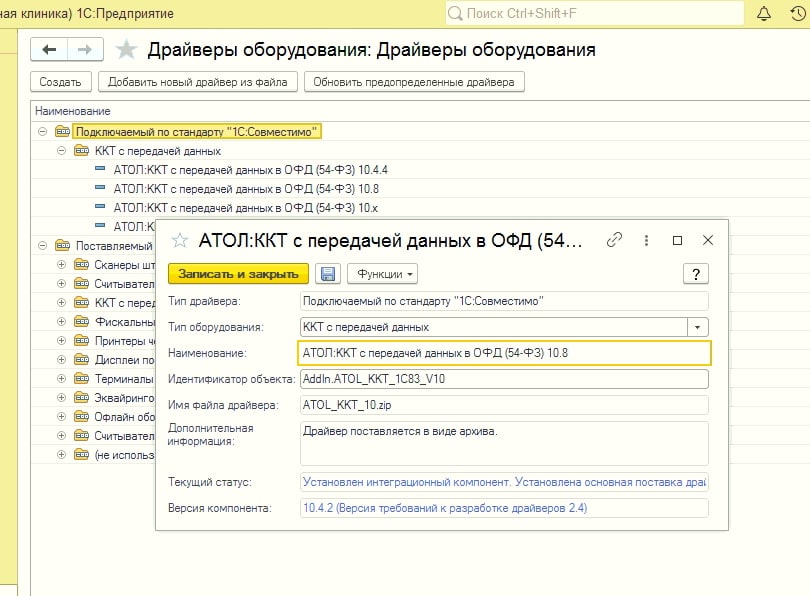Click the Дополнительная информация text area
Viewport: 810px width, 596px height.
[x=504, y=444]
